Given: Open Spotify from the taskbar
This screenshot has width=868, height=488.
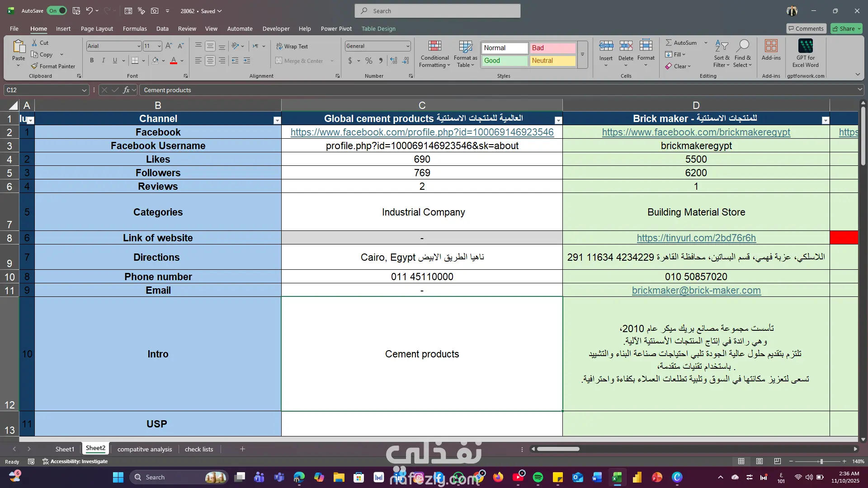Looking at the screenshot, I should [538, 477].
